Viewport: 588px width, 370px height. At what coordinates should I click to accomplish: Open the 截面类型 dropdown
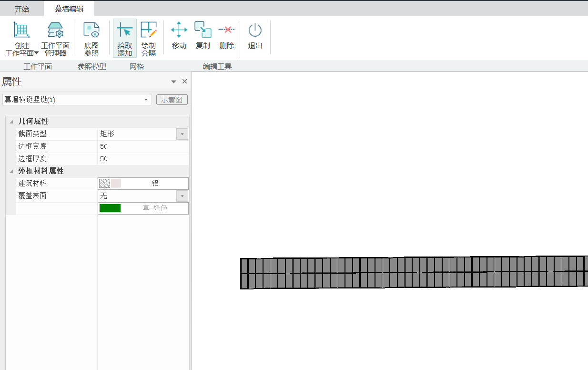click(x=182, y=134)
